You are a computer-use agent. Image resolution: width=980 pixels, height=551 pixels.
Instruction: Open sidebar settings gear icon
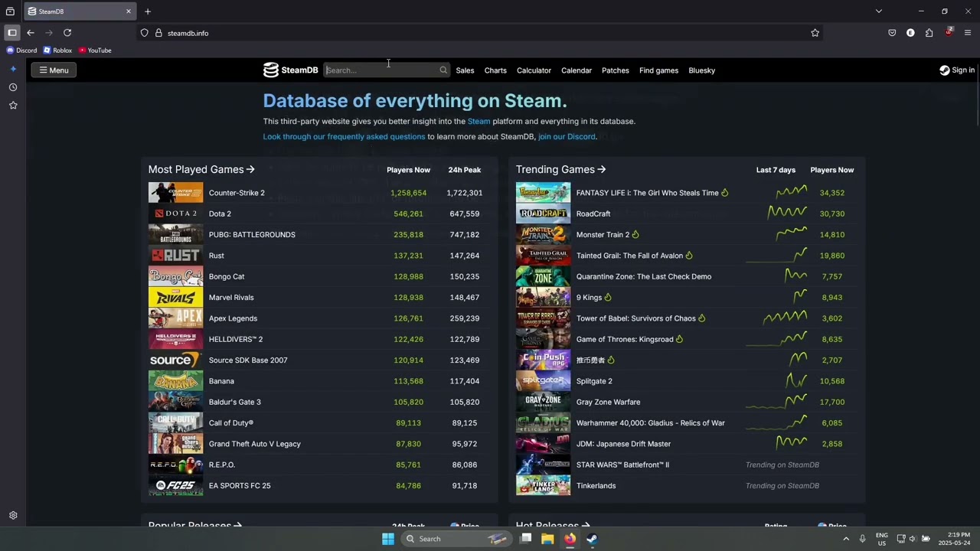point(13,516)
